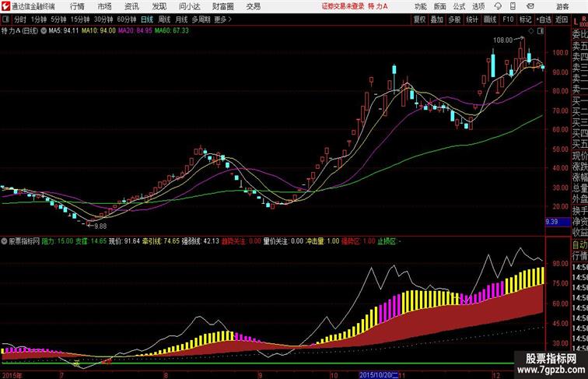Click the 冲击量: 1.00 indicator value
The width and height of the screenshot is (588, 379).
[322, 241]
